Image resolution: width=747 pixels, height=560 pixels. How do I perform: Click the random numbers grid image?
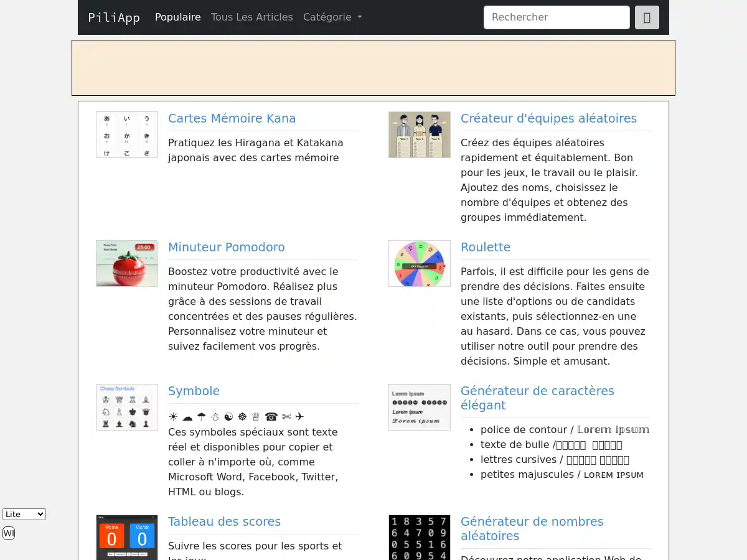[x=419, y=537]
